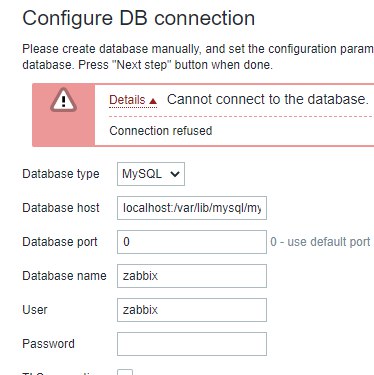
Task: Click the Details link in error message
Action: (127, 100)
